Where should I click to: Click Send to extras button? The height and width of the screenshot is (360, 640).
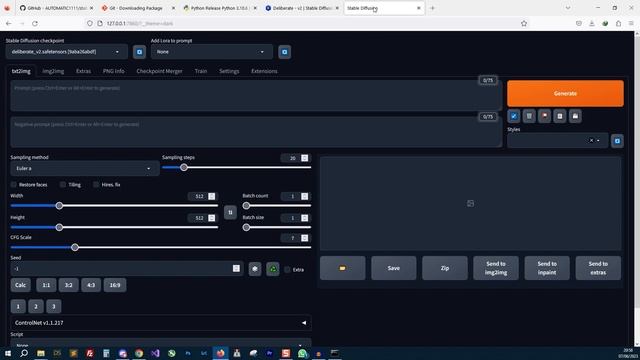click(x=598, y=268)
